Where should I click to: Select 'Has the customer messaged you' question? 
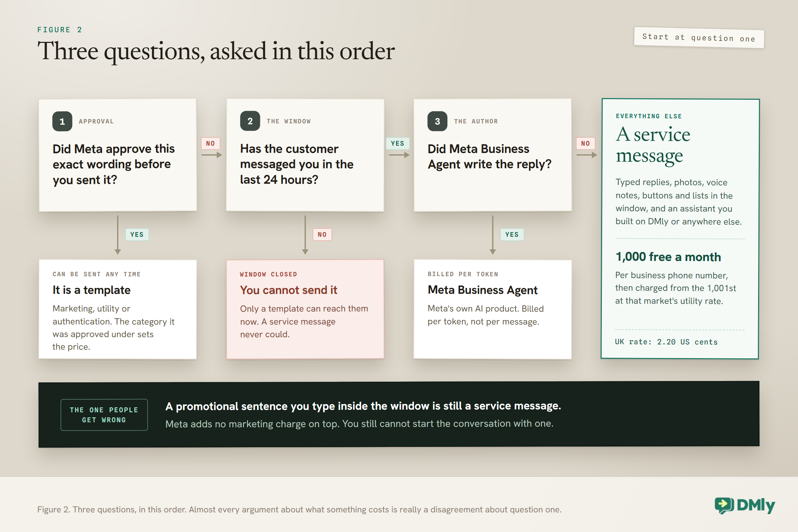pos(297,164)
